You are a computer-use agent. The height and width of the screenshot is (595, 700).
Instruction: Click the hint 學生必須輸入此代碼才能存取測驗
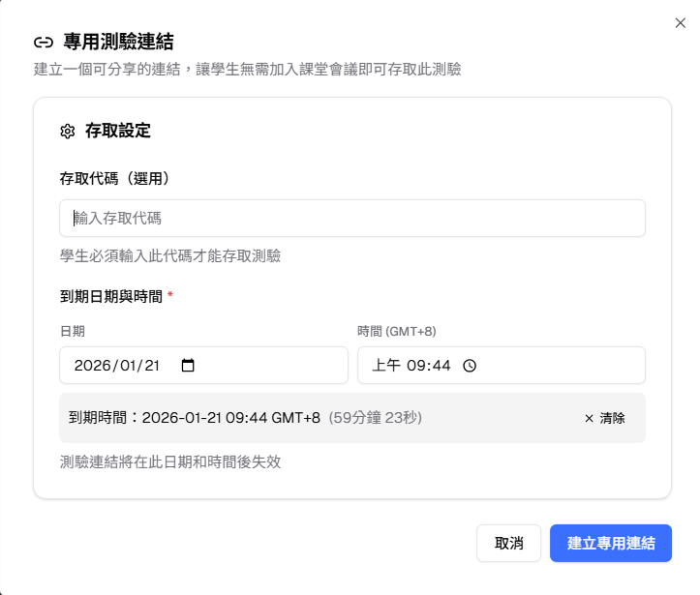coord(170,256)
